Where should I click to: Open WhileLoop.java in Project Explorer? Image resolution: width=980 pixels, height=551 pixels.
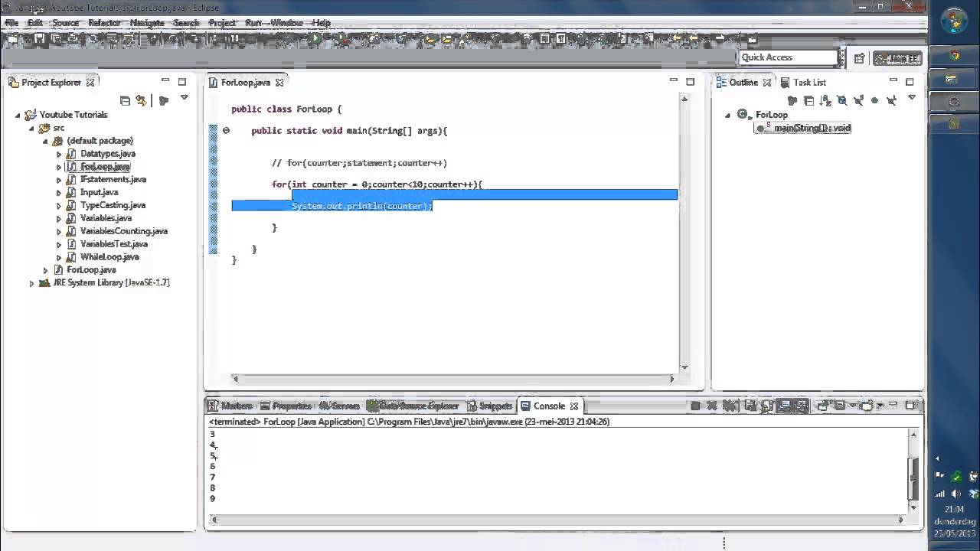(x=109, y=257)
